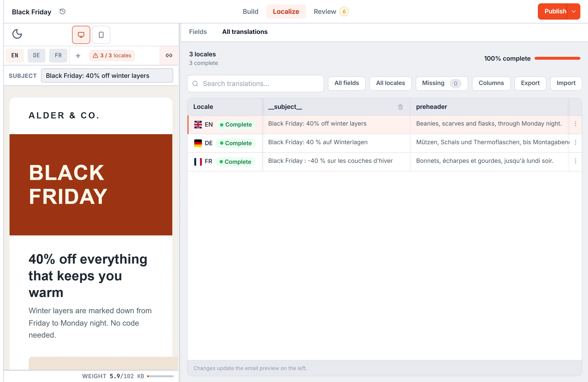This screenshot has height=382, width=588.
Task: Click the weight usage meter bar
Action: pos(160,376)
